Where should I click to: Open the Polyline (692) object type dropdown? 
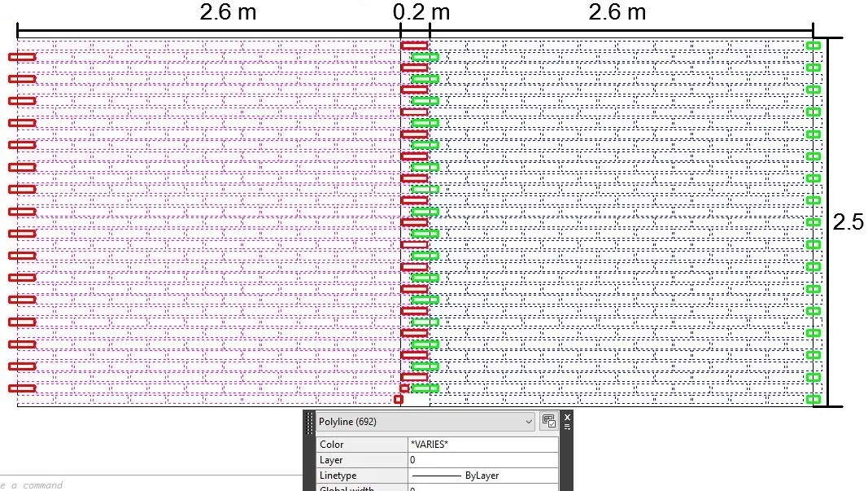click(425, 422)
